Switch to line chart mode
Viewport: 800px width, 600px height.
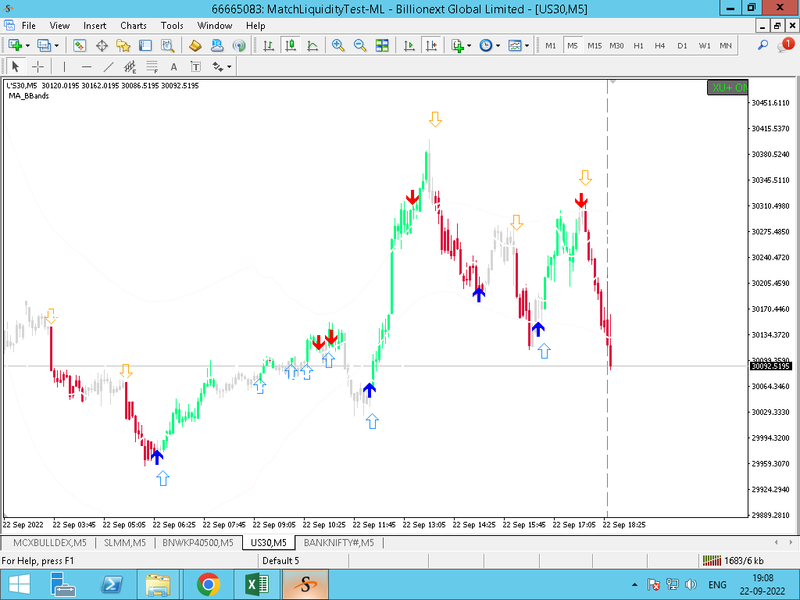[x=312, y=45]
